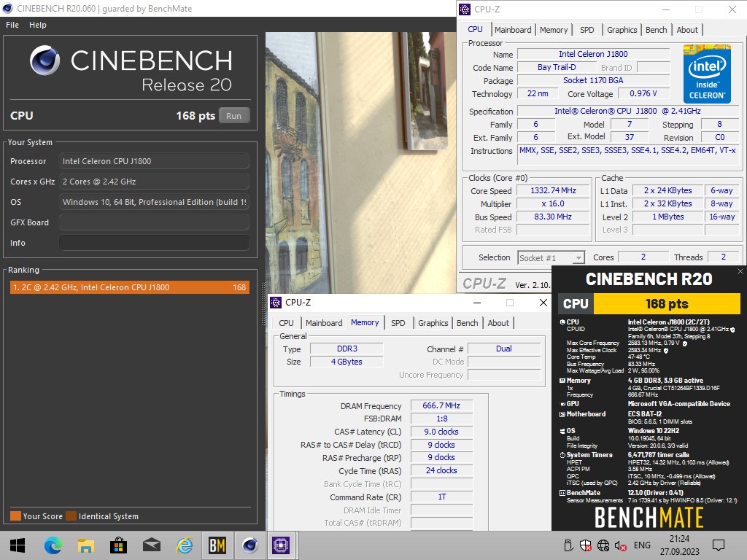Click the DRAM Frequency value 666.7 MHz

(x=441, y=405)
